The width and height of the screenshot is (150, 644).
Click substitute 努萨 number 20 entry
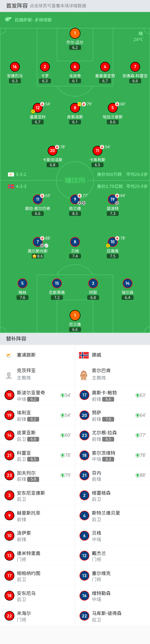112,415
